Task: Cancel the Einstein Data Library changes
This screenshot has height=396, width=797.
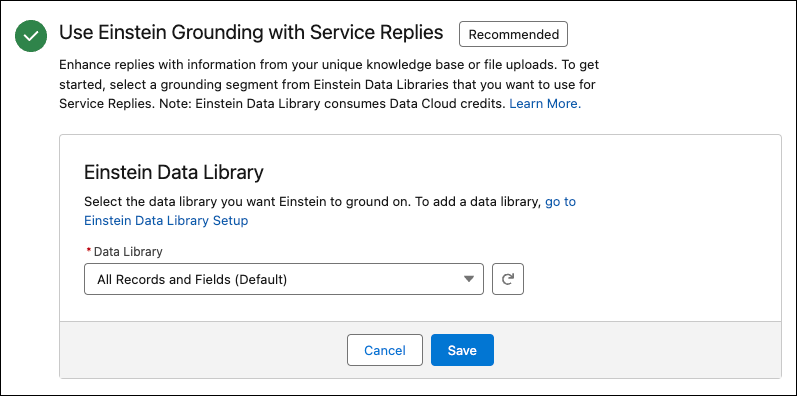Action: 385,350
